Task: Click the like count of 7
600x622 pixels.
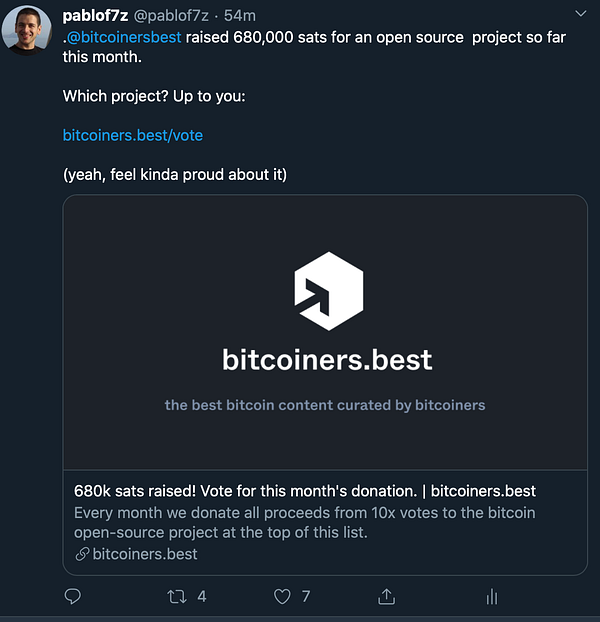Action: click(306, 596)
